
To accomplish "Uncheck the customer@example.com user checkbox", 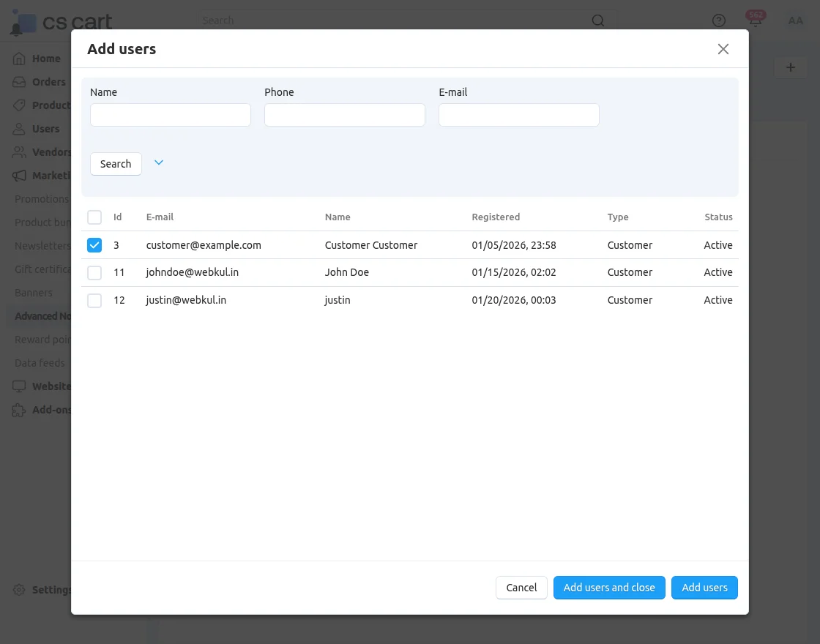I will tap(94, 245).
